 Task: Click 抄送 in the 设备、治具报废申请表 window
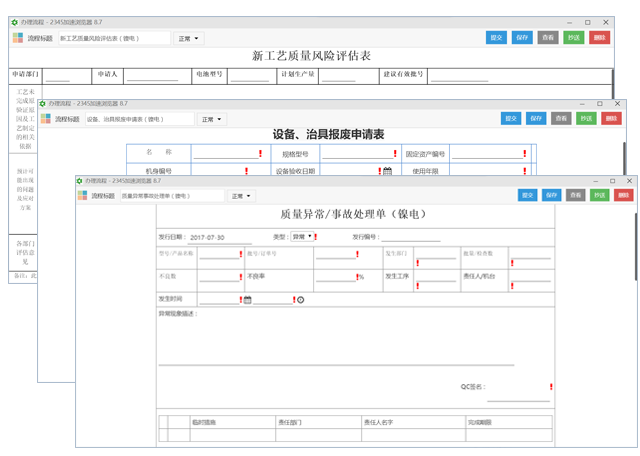click(587, 118)
